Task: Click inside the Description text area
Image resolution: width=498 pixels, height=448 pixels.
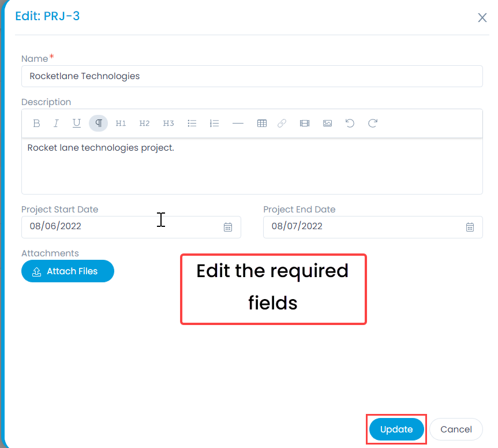Action: click(x=252, y=166)
